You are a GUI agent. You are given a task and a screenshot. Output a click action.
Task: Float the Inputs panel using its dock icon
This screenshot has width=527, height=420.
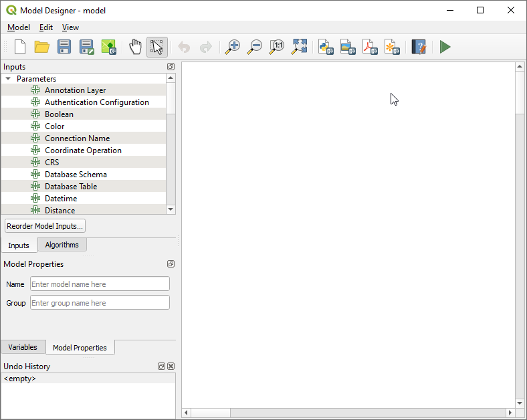point(171,67)
